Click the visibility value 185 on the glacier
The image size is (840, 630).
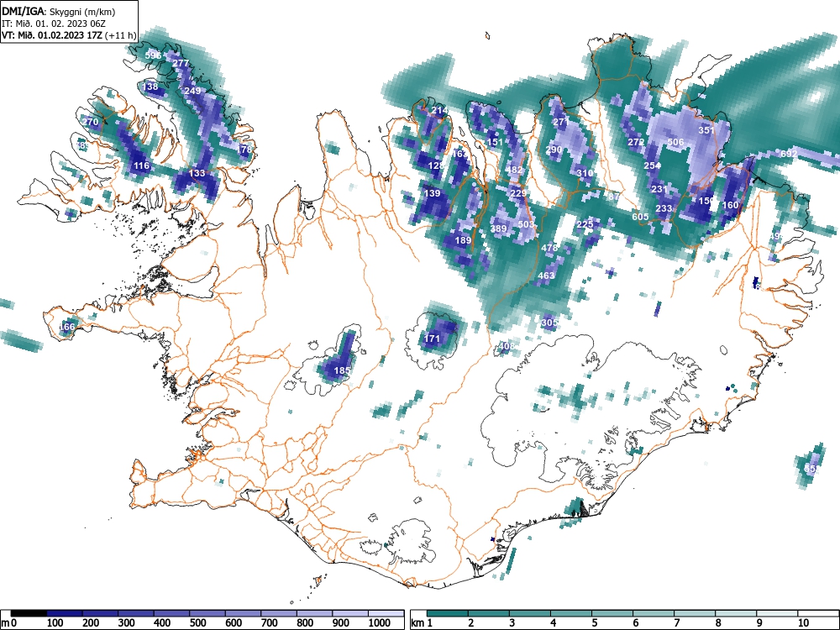[x=342, y=370]
